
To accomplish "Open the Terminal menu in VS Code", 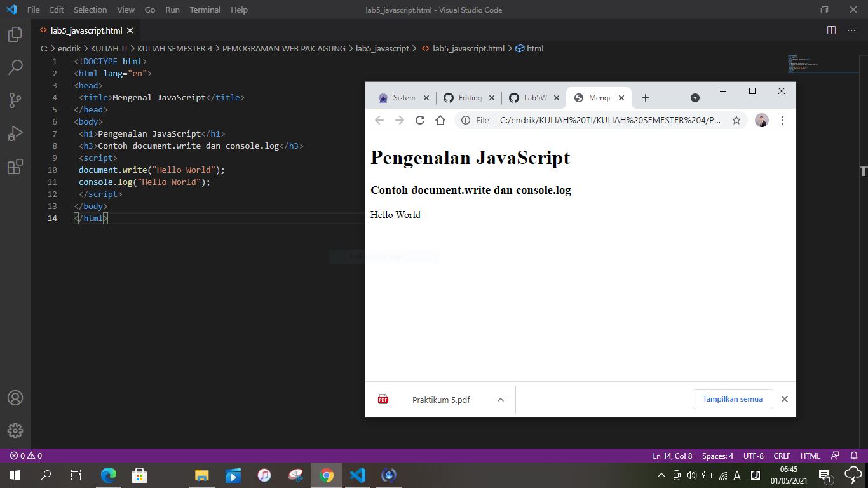I will 205,10.
